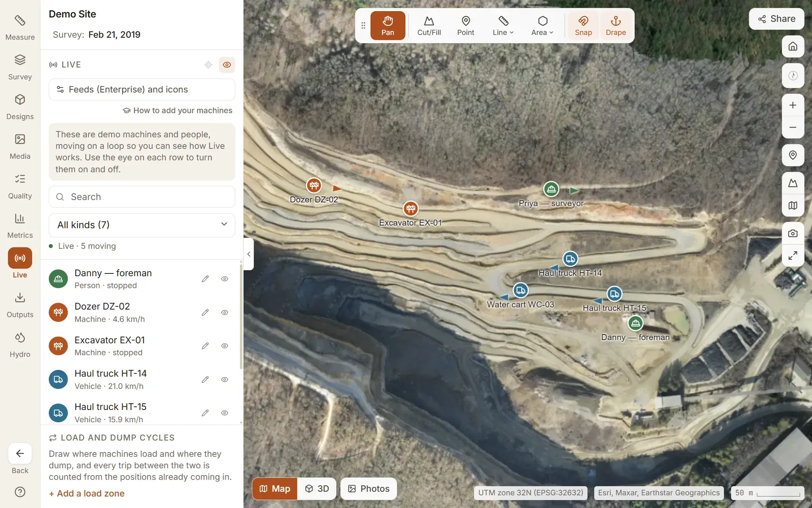
Task: Open the Line tool dropdown
Action: point(503,26)
